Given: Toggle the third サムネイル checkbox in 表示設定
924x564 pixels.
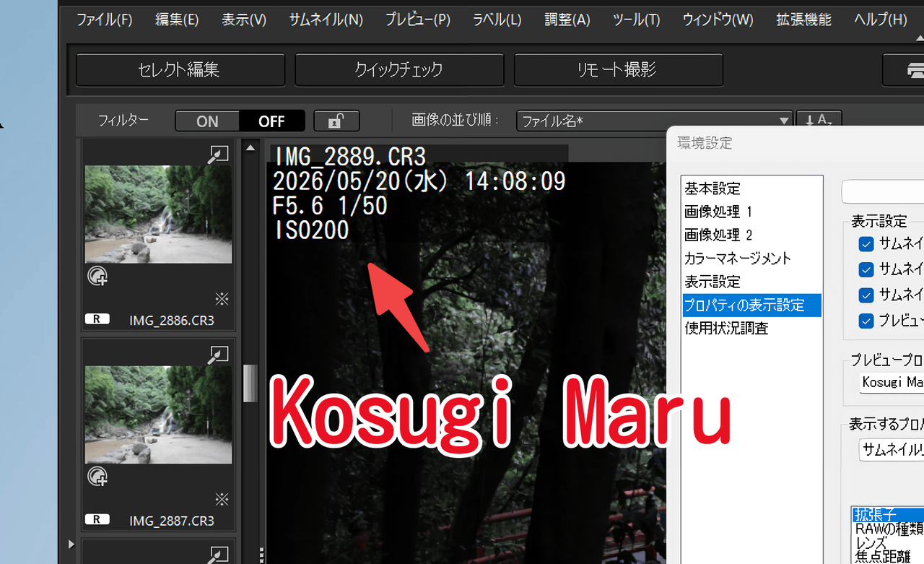Looking at the screenshot, I should [866, 295].
